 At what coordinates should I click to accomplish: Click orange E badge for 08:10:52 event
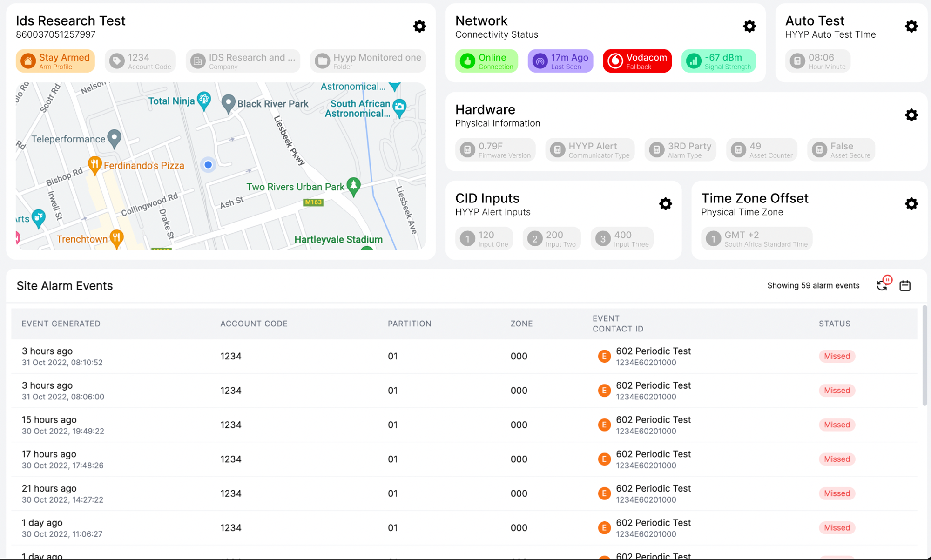pyautogui.click(x=604, y=356)
